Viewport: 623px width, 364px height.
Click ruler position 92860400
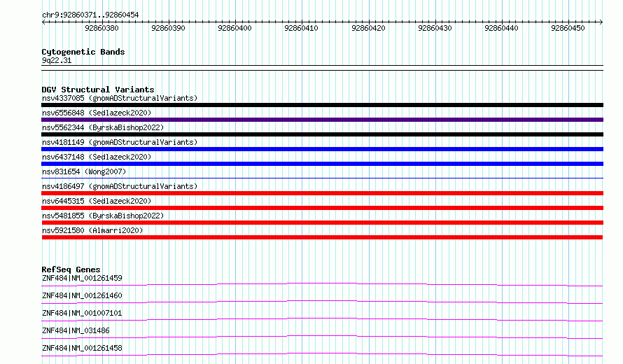tap(234, 28)
